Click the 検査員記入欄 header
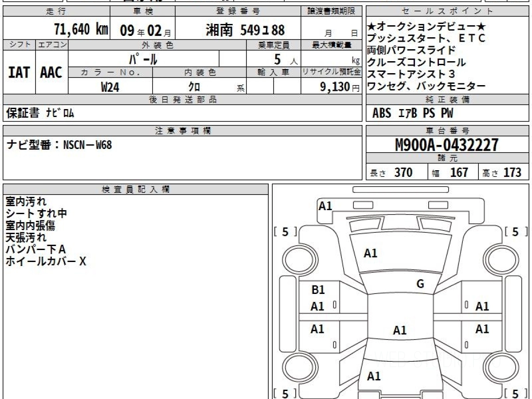Viewport: 532px width, 399px height. tap(136, 189)
